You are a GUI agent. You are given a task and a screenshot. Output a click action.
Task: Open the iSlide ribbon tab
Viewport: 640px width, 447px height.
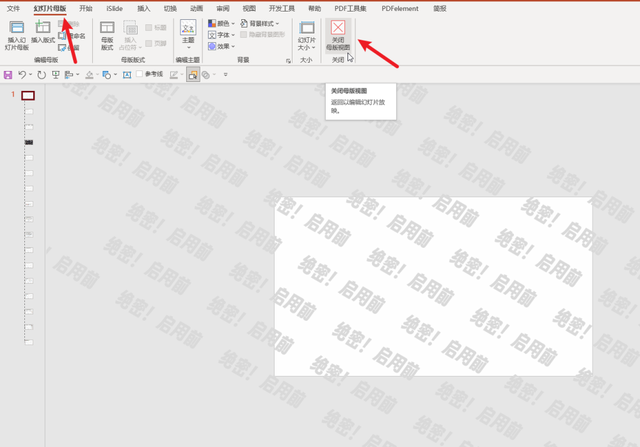point(114,9)
